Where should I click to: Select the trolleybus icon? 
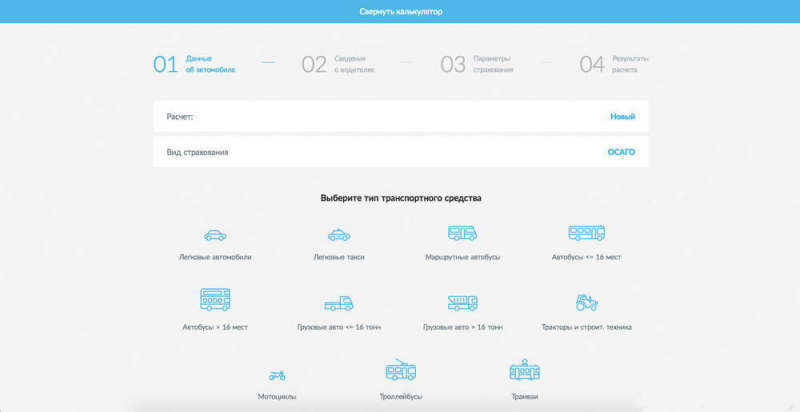point(400,371)
